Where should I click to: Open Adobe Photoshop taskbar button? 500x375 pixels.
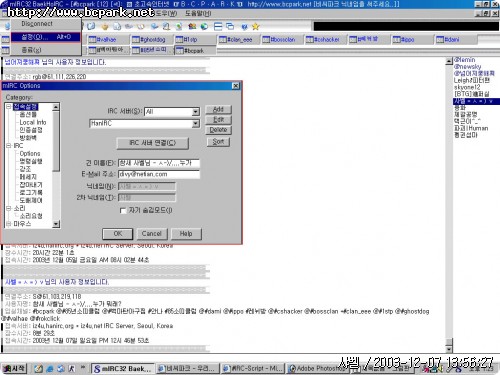(318, 369)
